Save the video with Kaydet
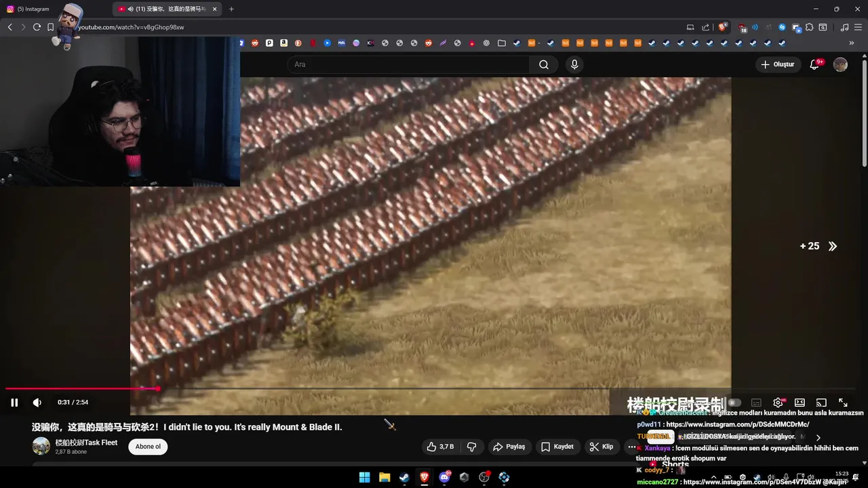The image size is (868, 488). (x=557, y=447)
